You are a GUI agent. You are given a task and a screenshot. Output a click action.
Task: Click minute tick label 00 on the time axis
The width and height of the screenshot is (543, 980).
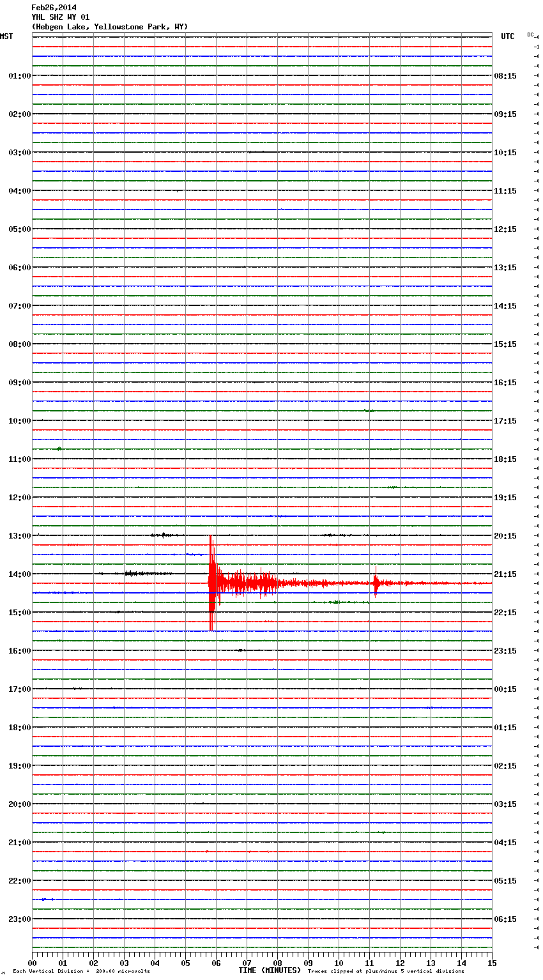(33, 963)
